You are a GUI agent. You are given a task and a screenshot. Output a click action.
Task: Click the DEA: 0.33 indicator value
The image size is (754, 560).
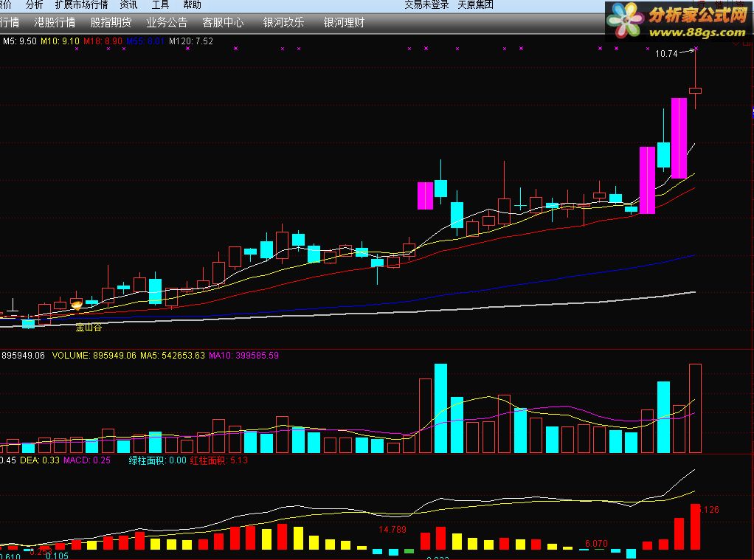39,460
